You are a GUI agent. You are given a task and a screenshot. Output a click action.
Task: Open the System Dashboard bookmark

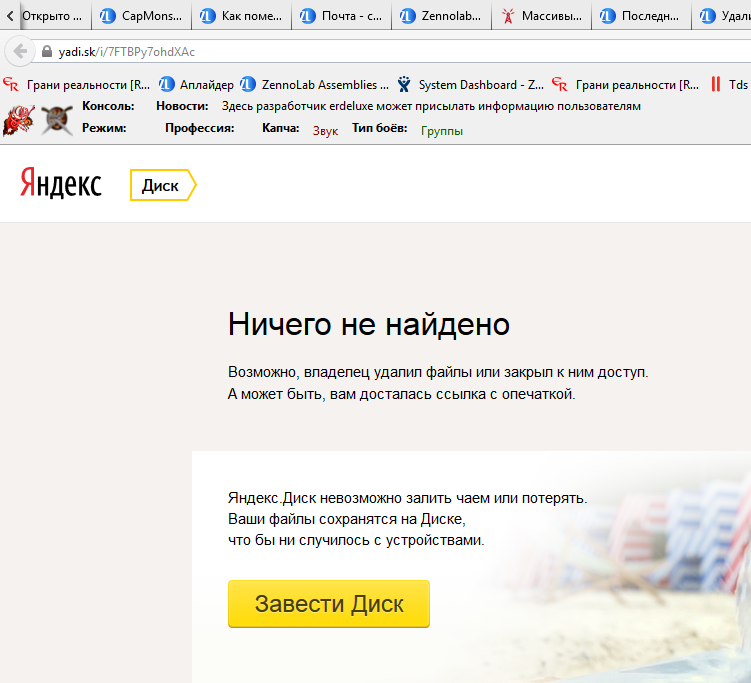coord(470,85)
